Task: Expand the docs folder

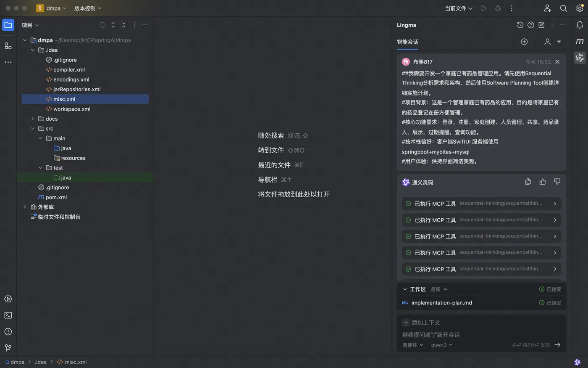Action: 33,119
